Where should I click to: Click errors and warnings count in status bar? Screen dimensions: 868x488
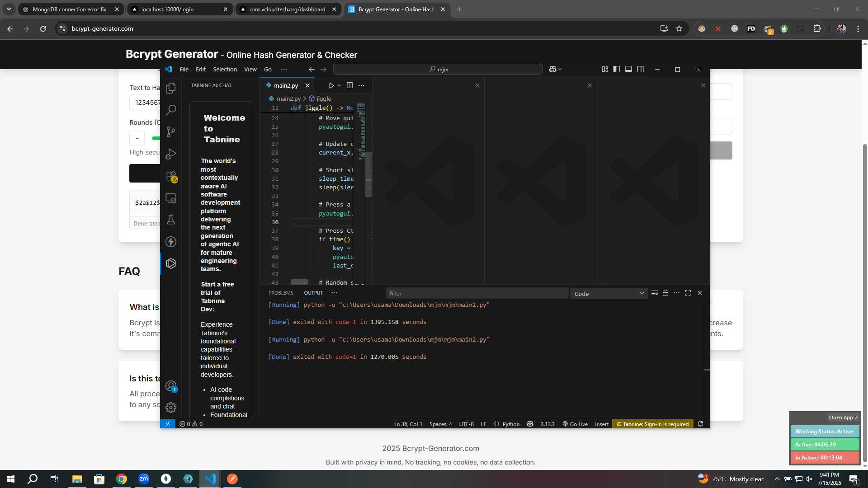[191, 424]
